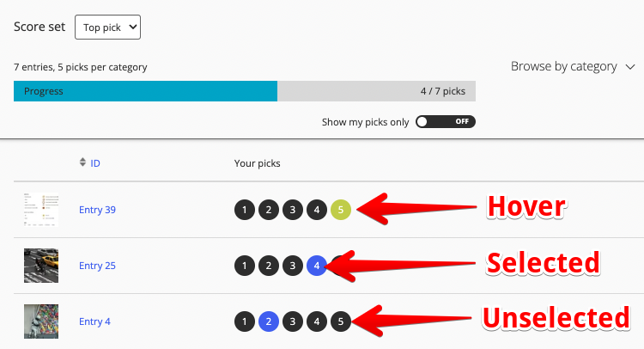Click the picks Progress bar
This screenshot has height=349, width=644.
pos(245,91)
